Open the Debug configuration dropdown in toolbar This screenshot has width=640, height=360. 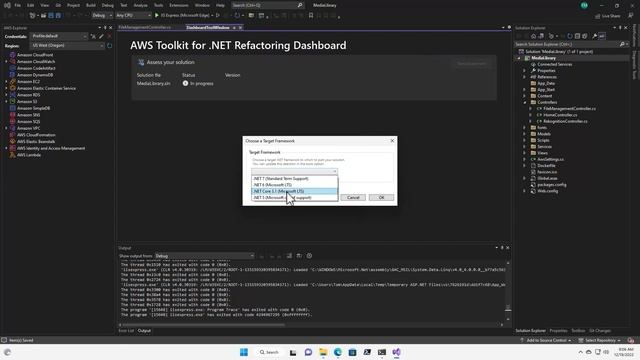pyautogui.click(x=102, y=16)
